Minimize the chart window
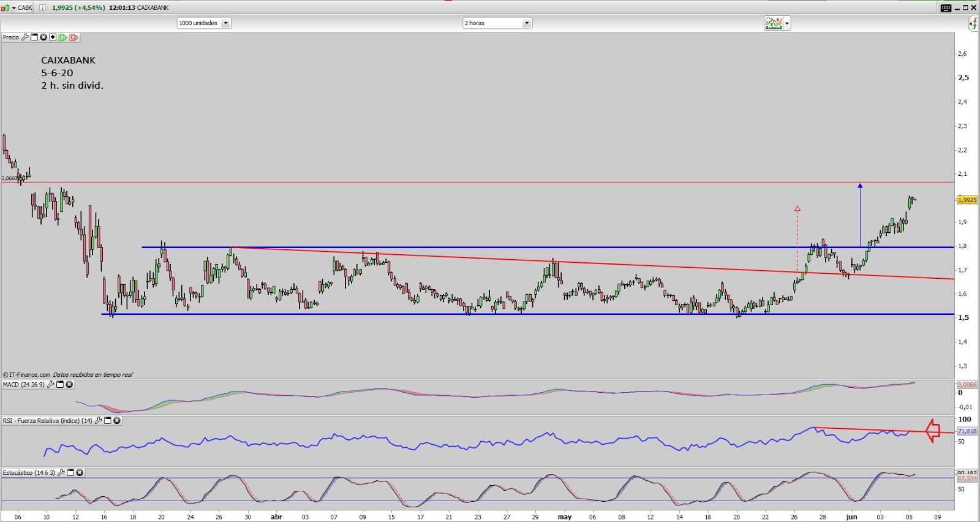 (x=957, y=8)
